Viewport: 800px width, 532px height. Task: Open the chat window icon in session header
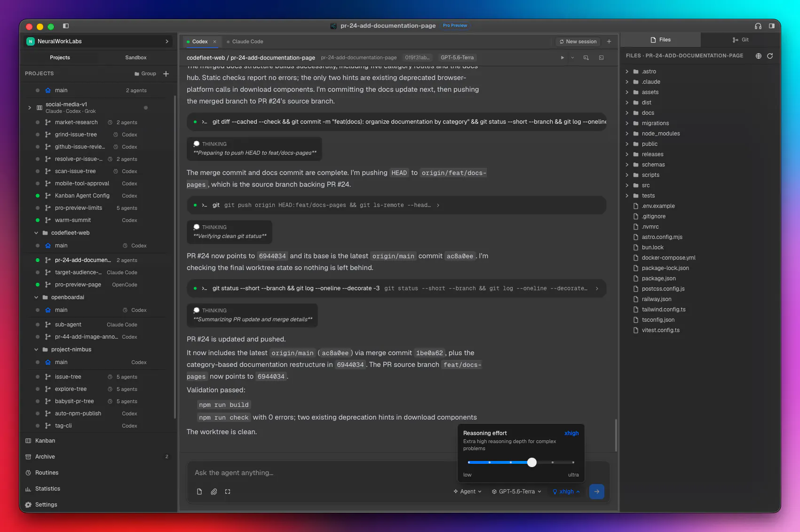(x=586, y=58)
